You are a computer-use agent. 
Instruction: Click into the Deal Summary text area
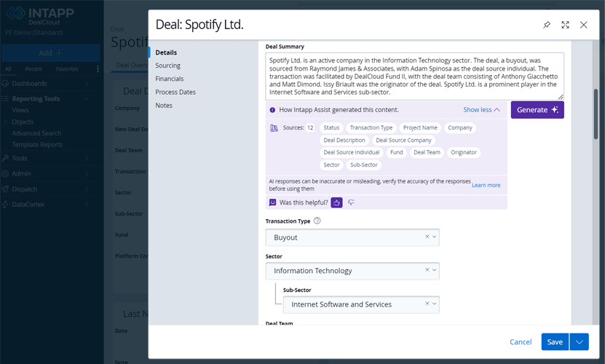tap(414, 76)
